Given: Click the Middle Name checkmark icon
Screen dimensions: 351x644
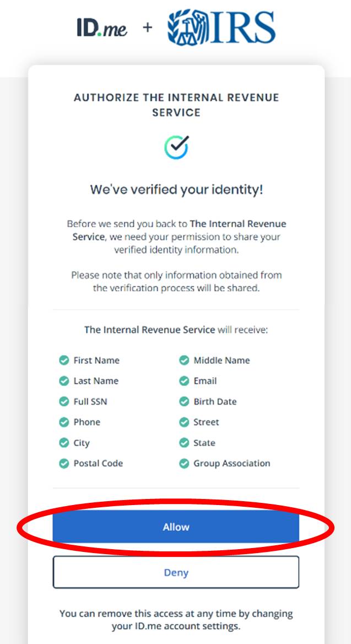Looking at the screenshot, I should [x=184, y=361].
